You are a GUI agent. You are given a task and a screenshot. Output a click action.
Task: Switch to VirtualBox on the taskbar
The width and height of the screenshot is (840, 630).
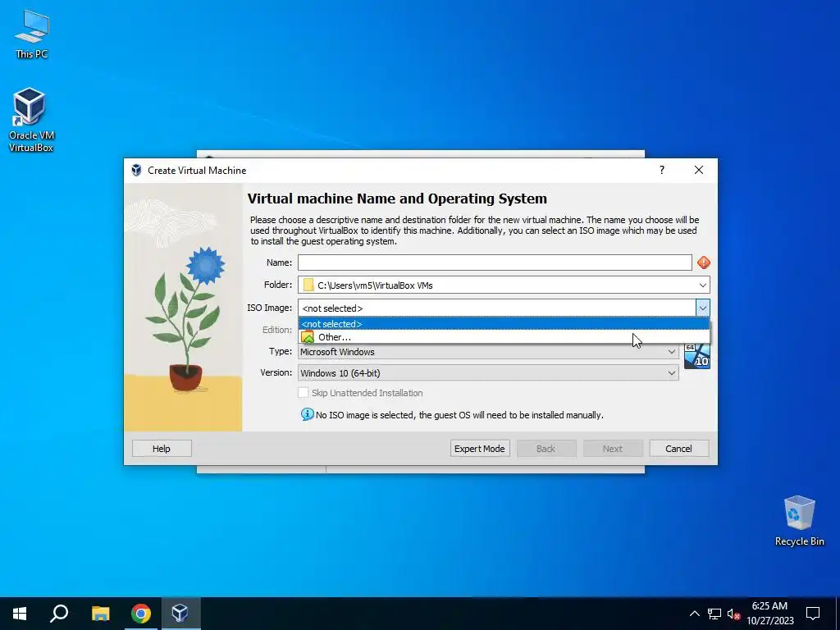pyautogui.click(x=180, y=614)
